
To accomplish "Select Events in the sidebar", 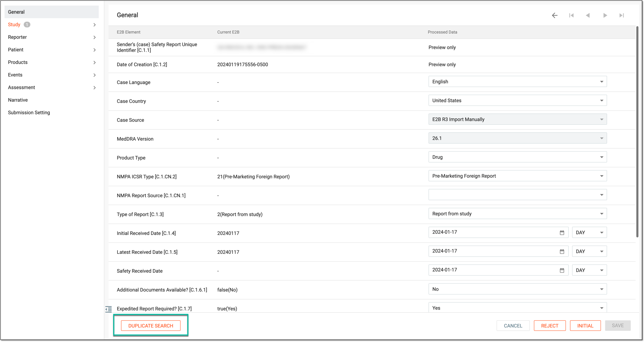I will pos(15,75).
